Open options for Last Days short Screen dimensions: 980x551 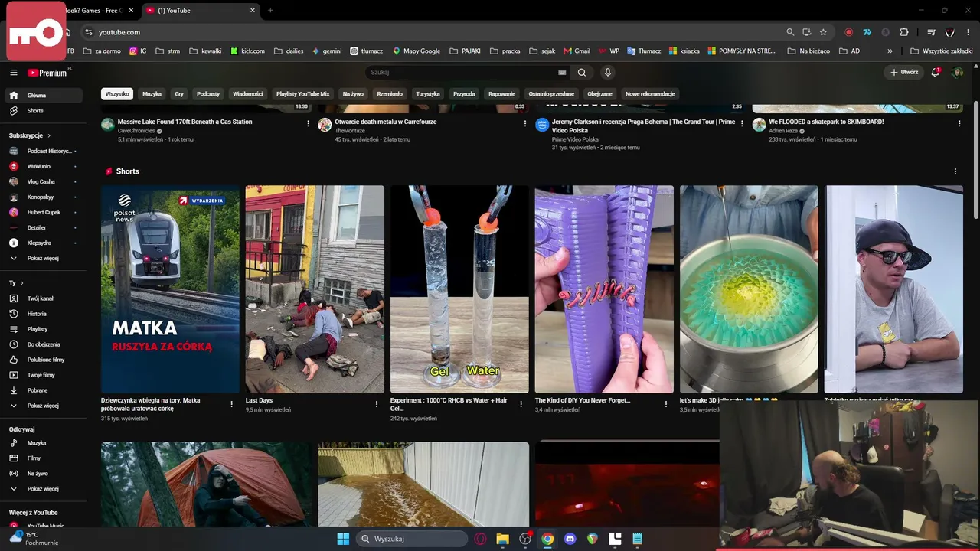377,404
